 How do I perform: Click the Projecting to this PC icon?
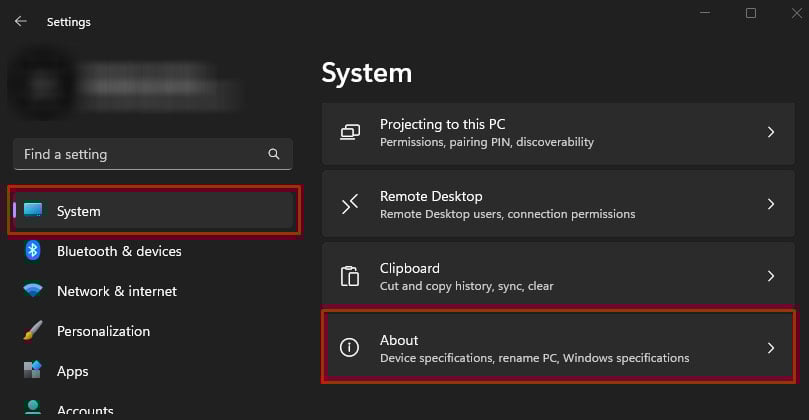coord(349,132)
